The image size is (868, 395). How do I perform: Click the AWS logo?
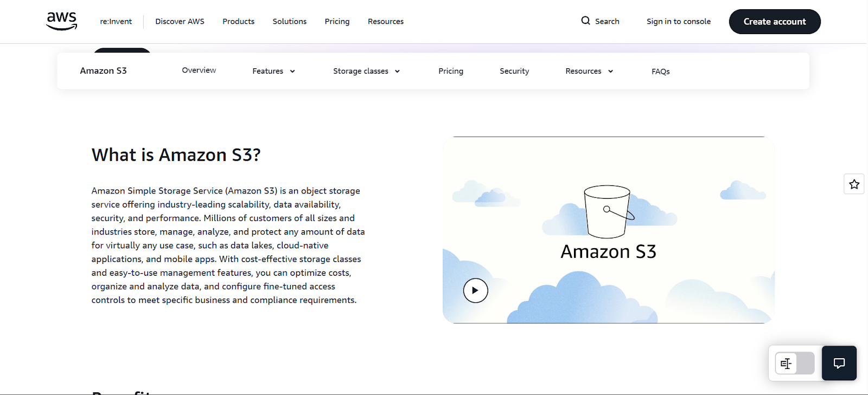pyautogui.click(x=62, y=21)
